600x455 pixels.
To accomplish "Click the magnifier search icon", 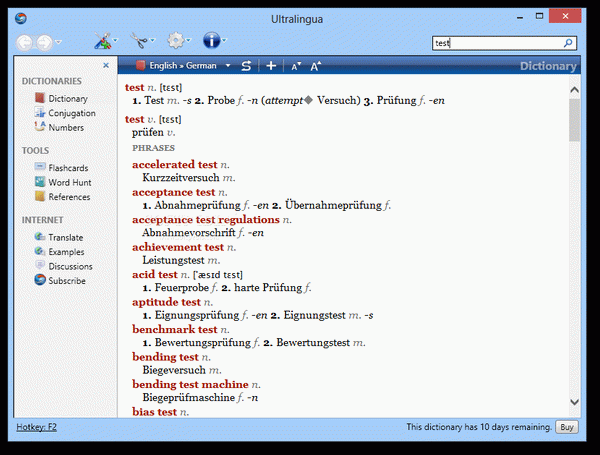I will [x=568, y=43].
